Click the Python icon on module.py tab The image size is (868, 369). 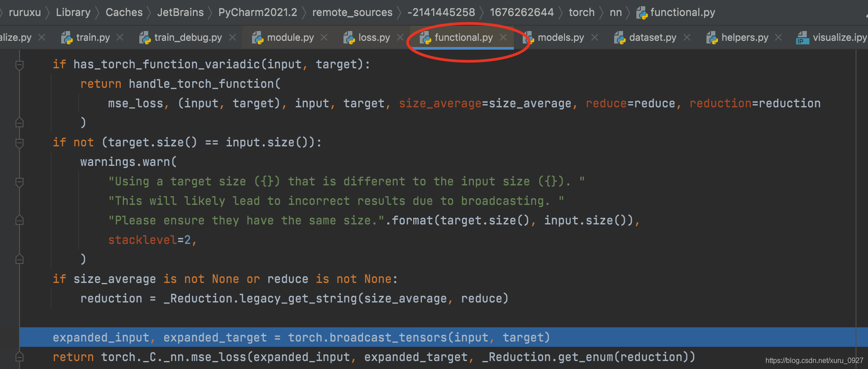257,38
